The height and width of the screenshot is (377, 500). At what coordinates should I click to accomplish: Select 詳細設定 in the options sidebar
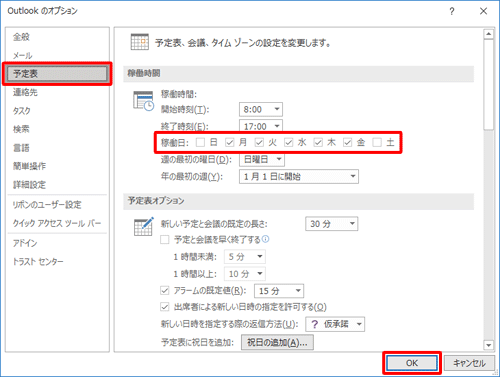pyautogui.click(x=57, y=185)
